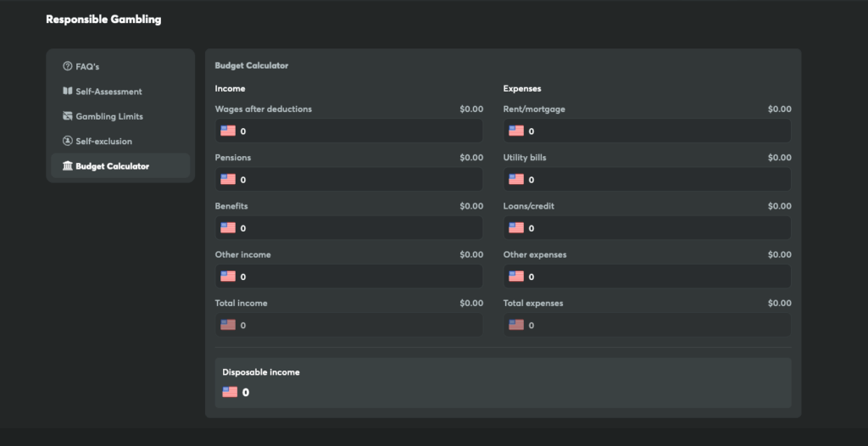Select the Other income input field

tap(356, 276)
